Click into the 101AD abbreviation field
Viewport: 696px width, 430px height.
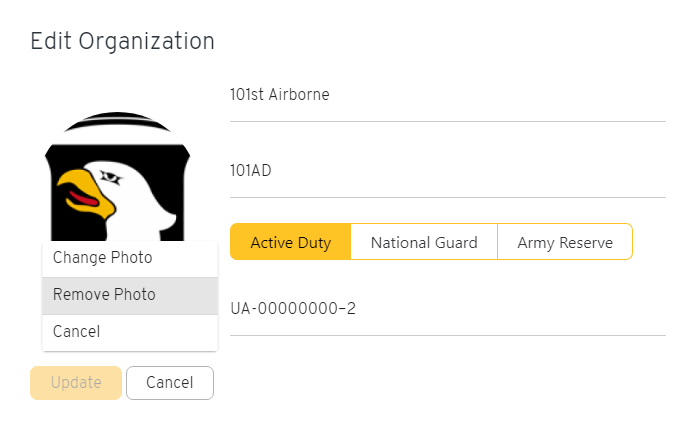click(448, 171)
